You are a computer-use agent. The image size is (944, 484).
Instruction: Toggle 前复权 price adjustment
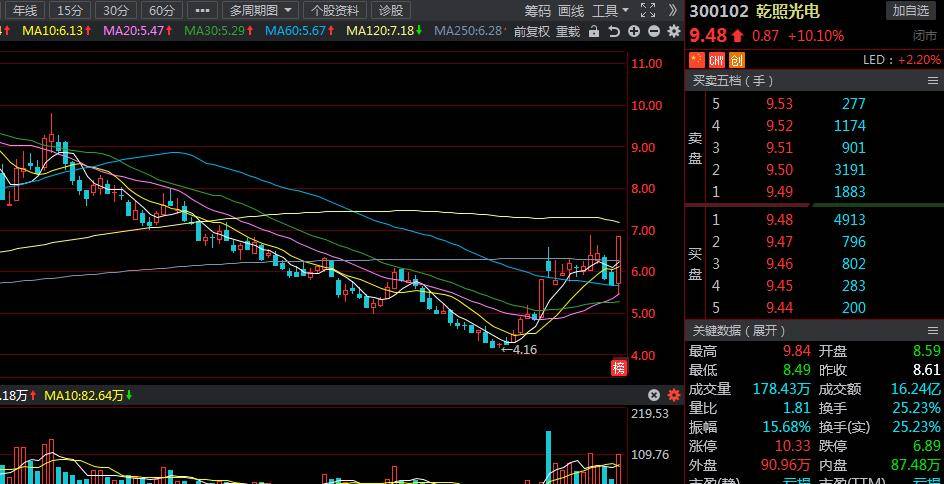[x=531, y=32]
